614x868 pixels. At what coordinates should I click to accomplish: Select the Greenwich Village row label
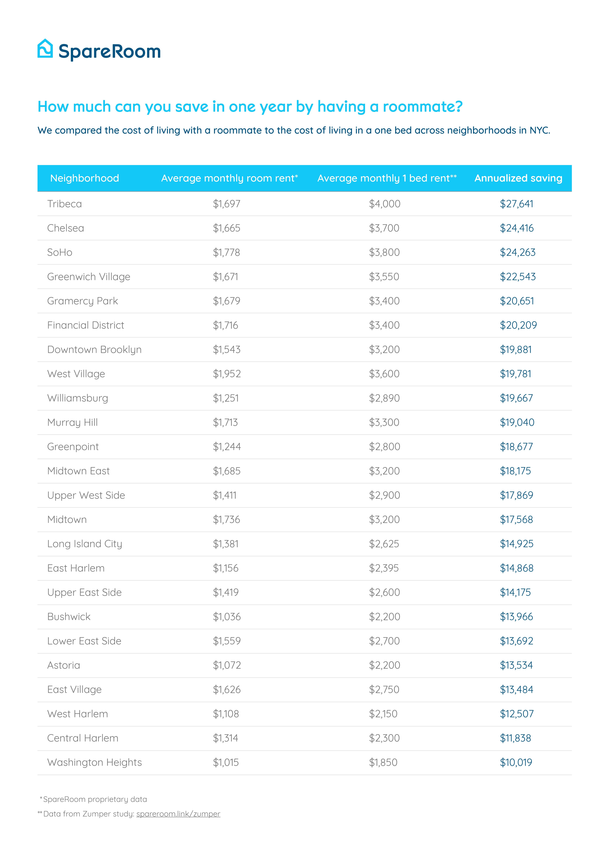(88, 277)
